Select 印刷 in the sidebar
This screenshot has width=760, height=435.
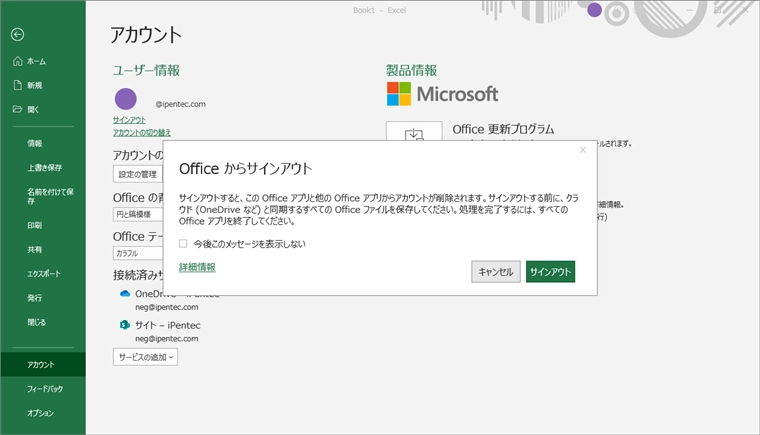34,226
